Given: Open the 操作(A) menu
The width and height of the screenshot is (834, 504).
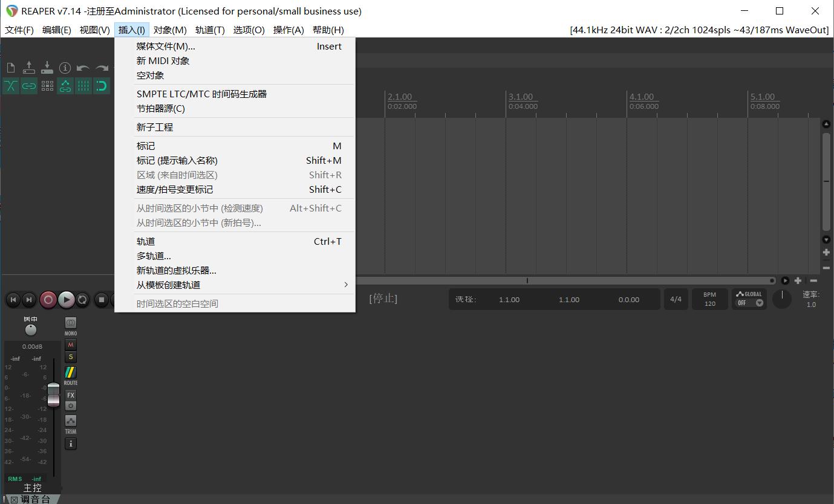Looking at the screenshot, I should 288,30.
